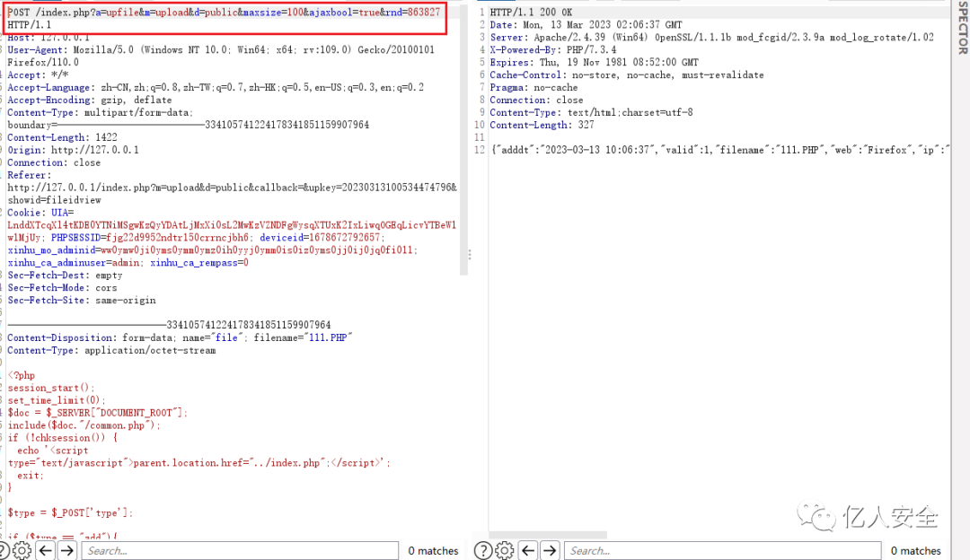
Task: Focus the request pane search field
Action: coord(240,550)
